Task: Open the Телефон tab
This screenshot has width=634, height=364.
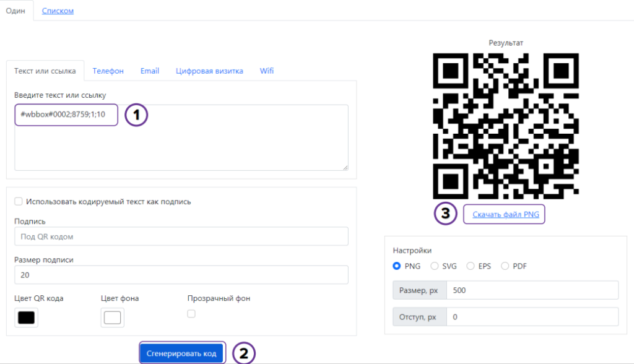Action: (x=108, y=71)
